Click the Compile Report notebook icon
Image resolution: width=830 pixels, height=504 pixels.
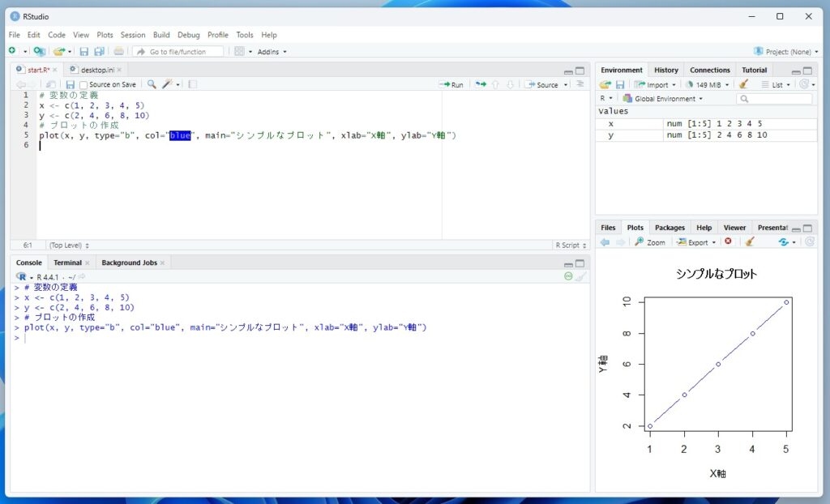coord(193,84)
